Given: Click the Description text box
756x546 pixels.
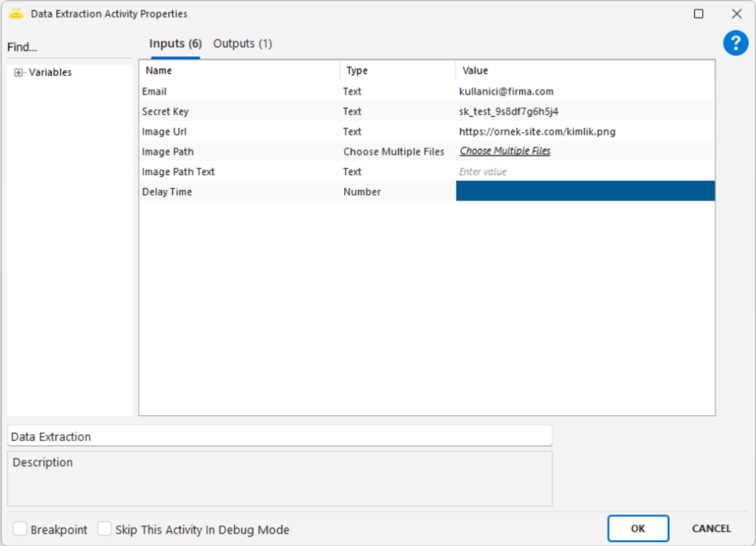Looking at the screenshot, I should coord(280,478).
